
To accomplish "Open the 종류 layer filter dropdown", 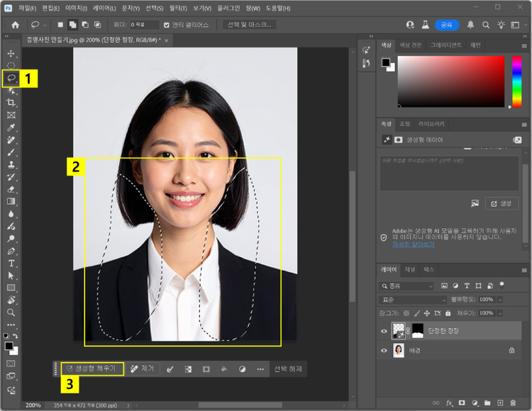I will [406, 286].
